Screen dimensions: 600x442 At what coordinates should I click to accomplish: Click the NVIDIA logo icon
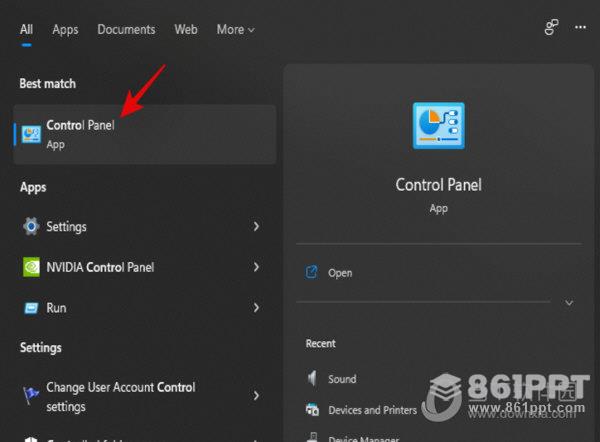(x=31, y=267)
